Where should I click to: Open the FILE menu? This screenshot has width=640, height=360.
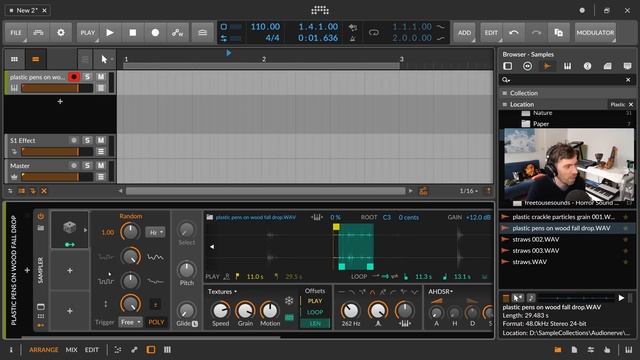16,33
